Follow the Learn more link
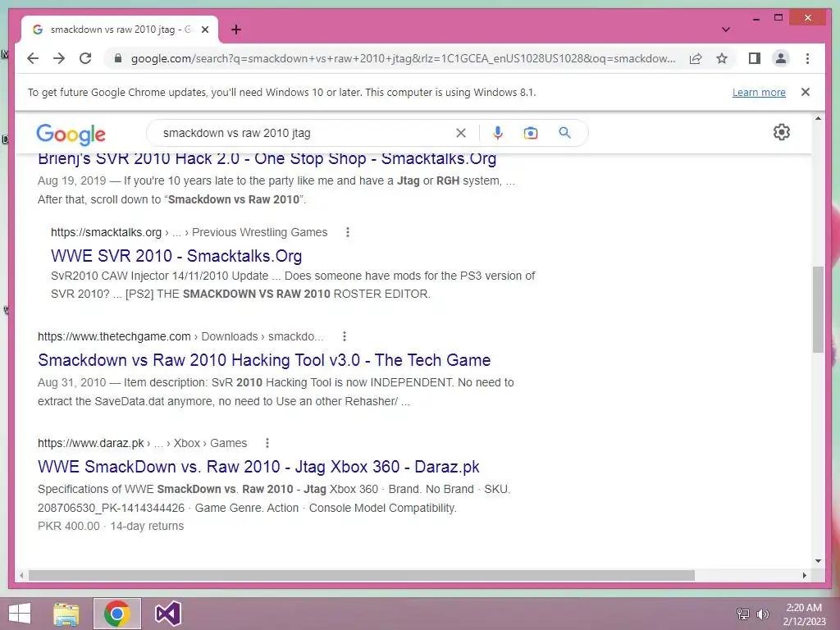Screen dimensions: 840x630 (759, 92)
